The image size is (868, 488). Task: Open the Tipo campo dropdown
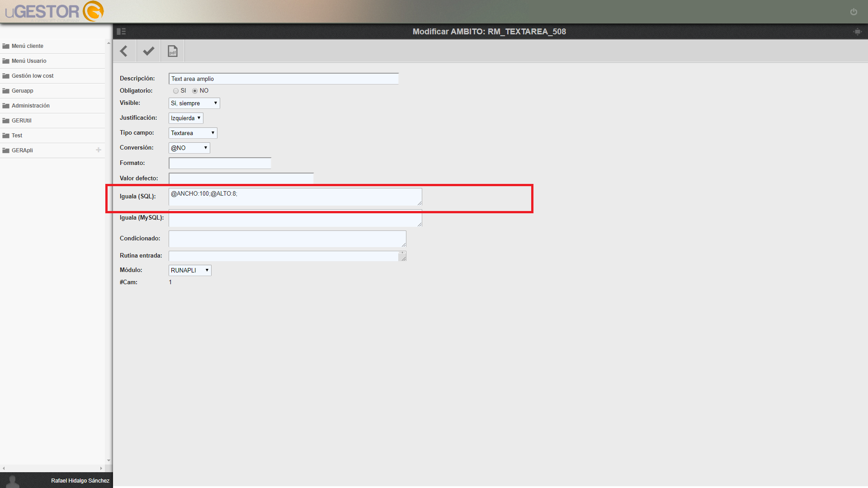coord(193,133)
